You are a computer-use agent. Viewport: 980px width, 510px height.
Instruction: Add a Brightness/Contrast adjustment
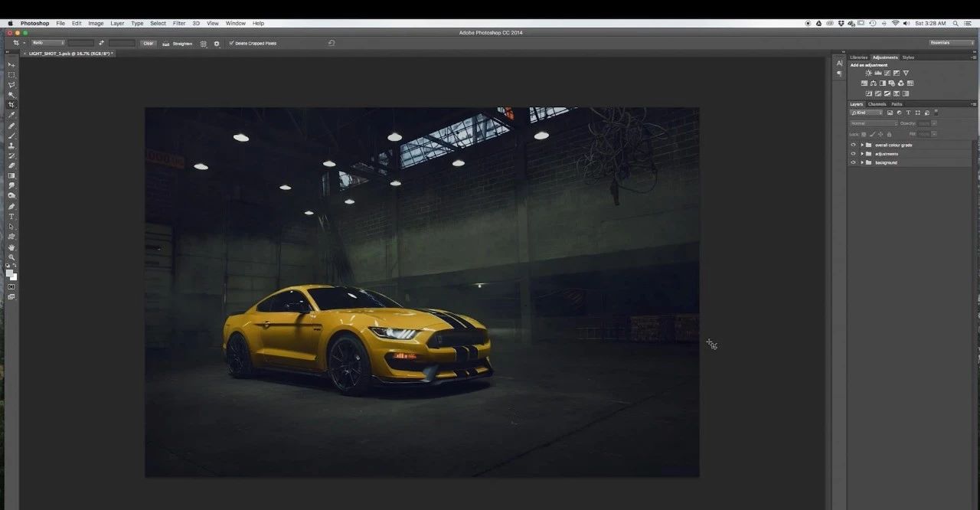click(868, 74)
